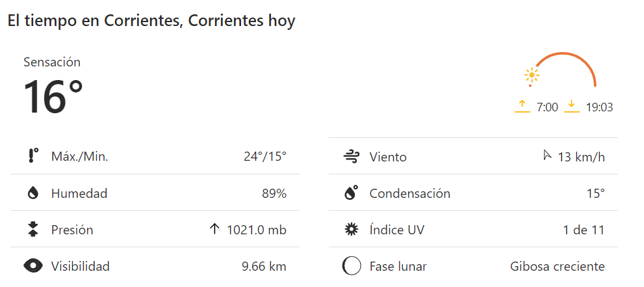Click the Gibosa creciente moon phase text

(558, 266)
